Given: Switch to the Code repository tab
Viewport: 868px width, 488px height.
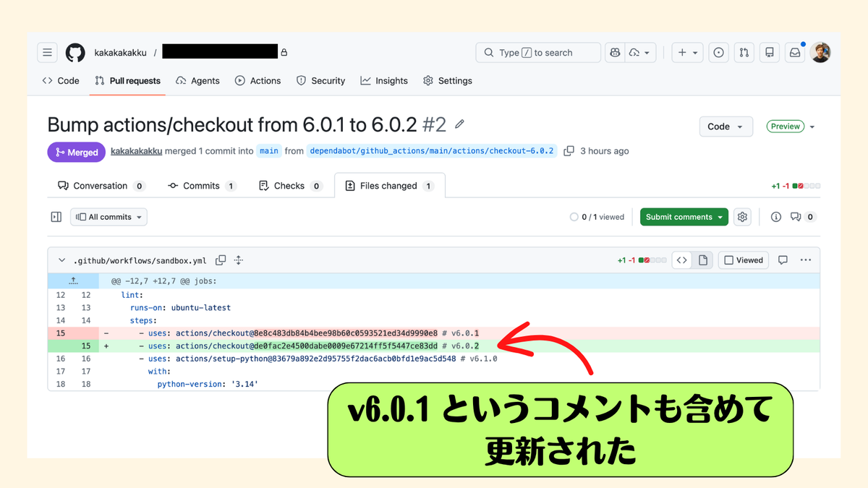Looking at the screenshot, I should 61,81.
